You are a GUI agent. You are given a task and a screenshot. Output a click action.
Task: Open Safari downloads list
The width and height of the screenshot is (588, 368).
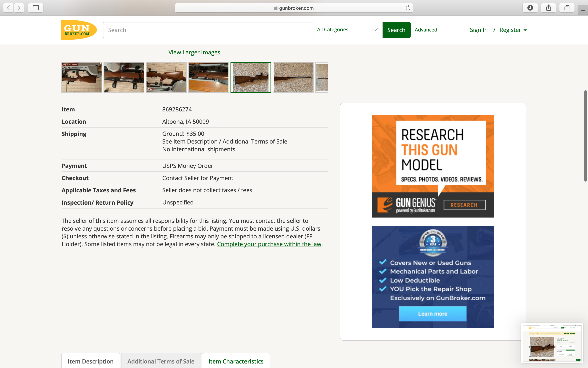(x=530, y=8)
